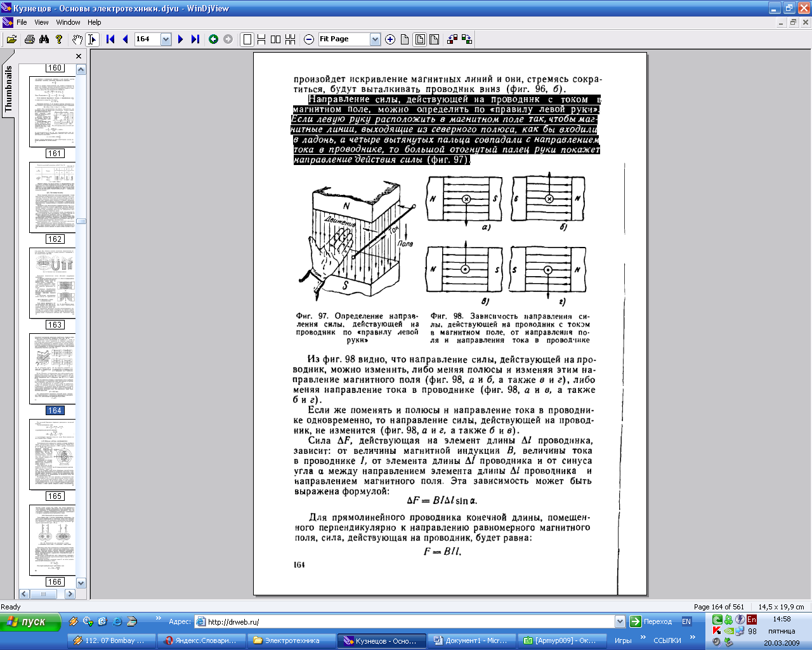Switch to continuous facing layout
Screen dimensions: 812x650
click(291, 39)
